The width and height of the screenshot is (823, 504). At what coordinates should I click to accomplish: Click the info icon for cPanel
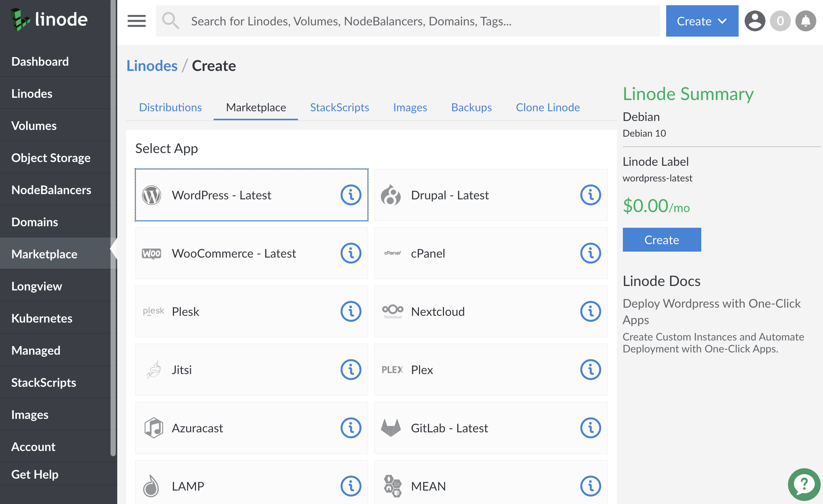point(590,253)
